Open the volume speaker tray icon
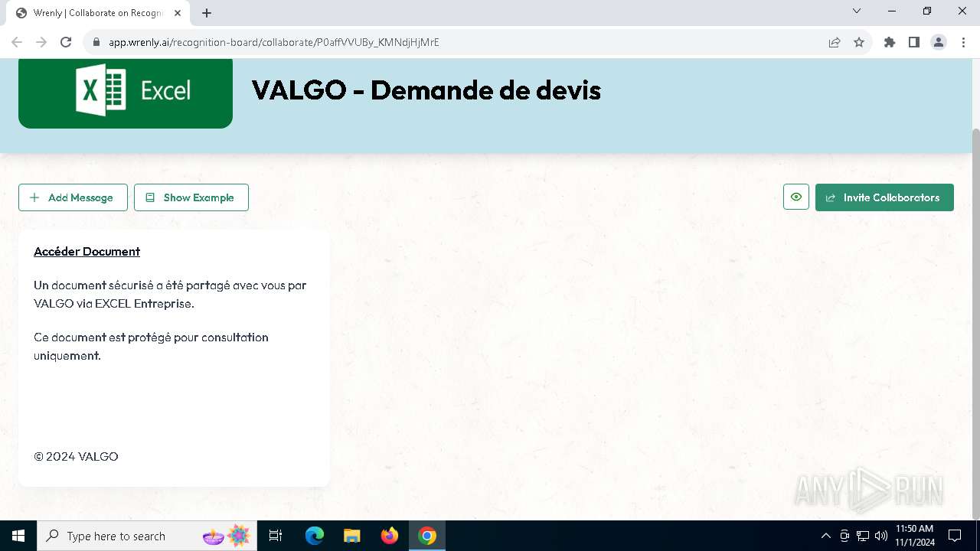This screenshot has width=980, height=551. click(881, 536)
